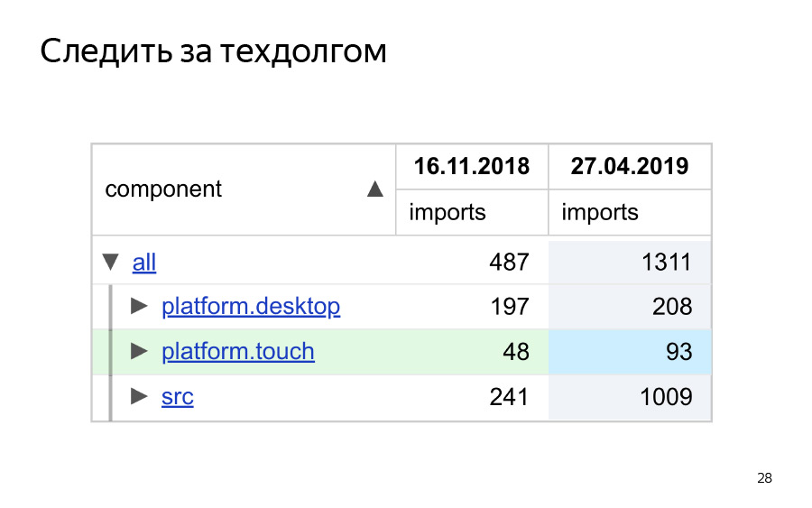Open the 'all' link
The image size is (812, 508).
coord(144,263)
